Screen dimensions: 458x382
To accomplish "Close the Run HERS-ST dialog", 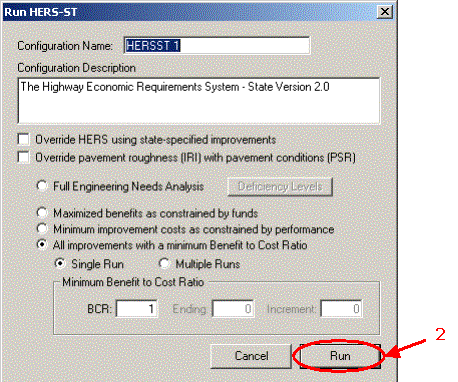I will 385,12.
